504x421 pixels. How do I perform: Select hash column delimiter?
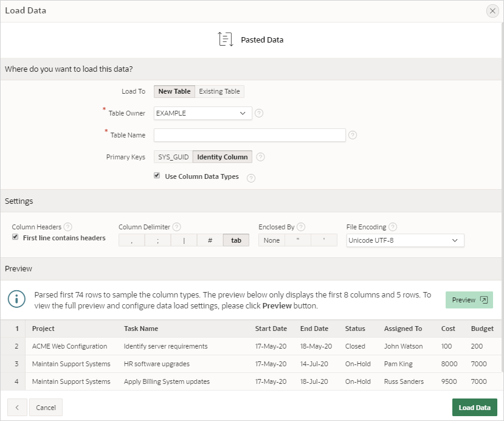pos(210,240)
